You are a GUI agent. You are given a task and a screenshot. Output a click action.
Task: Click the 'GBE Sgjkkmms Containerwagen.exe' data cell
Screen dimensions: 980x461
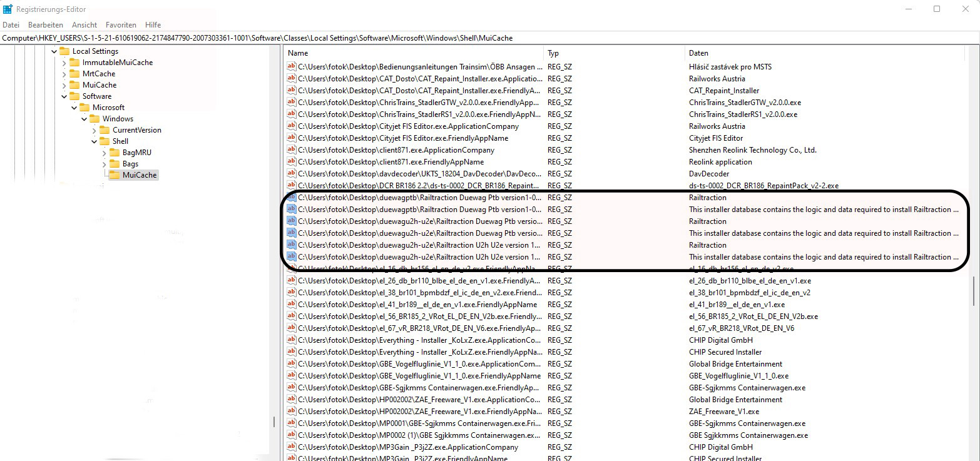(748, 435)
